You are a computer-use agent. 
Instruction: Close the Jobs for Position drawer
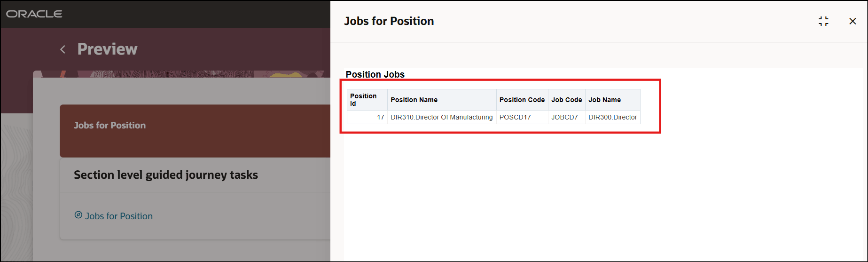[x=852, y=21]
